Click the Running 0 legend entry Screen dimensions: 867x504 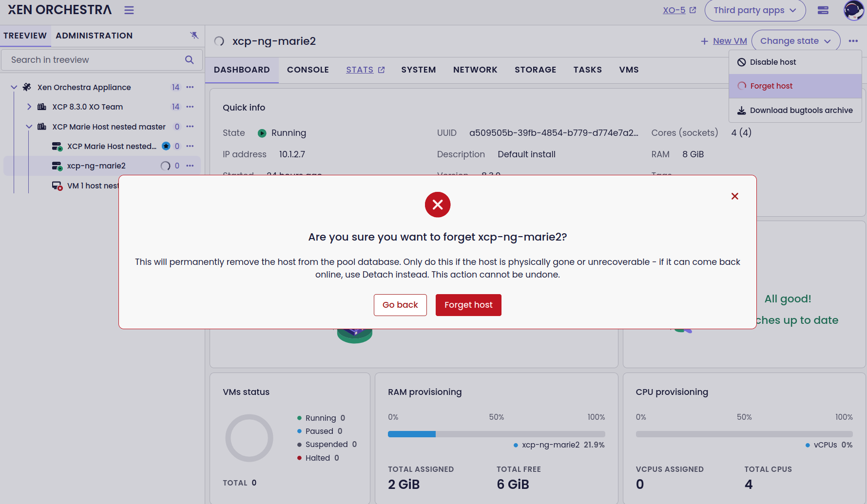(321, 418)
